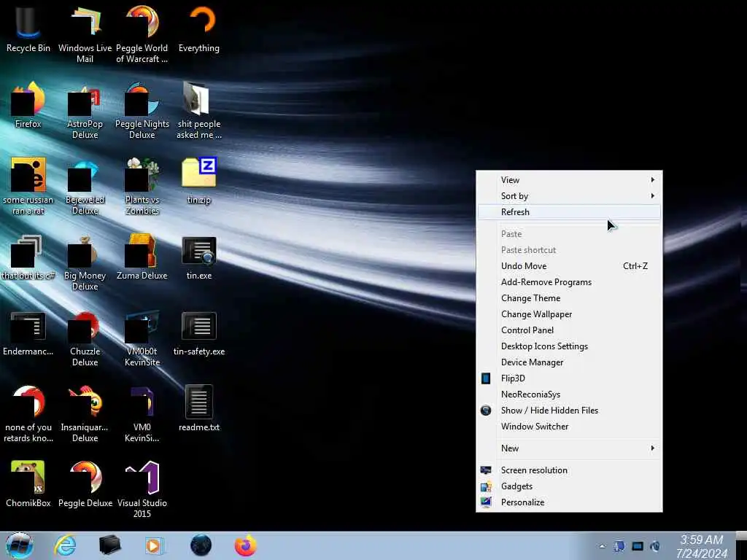The width and height of the screenshot is (747, 560).
Task: Launch Flip3D from the context menu
Action: coord(569,378)
